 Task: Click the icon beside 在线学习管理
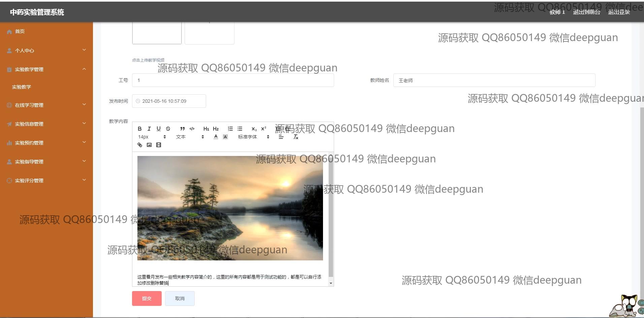click(x=9, y=105)
